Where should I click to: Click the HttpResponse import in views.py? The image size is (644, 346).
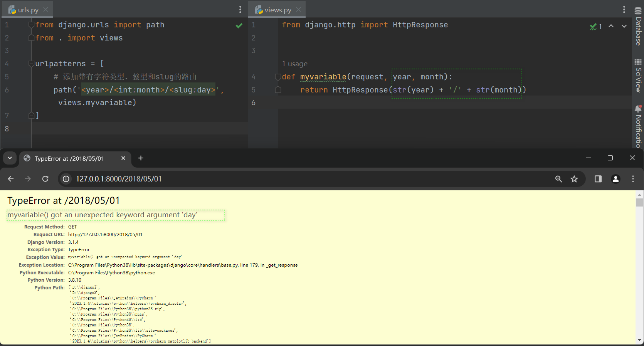[420, 25]
